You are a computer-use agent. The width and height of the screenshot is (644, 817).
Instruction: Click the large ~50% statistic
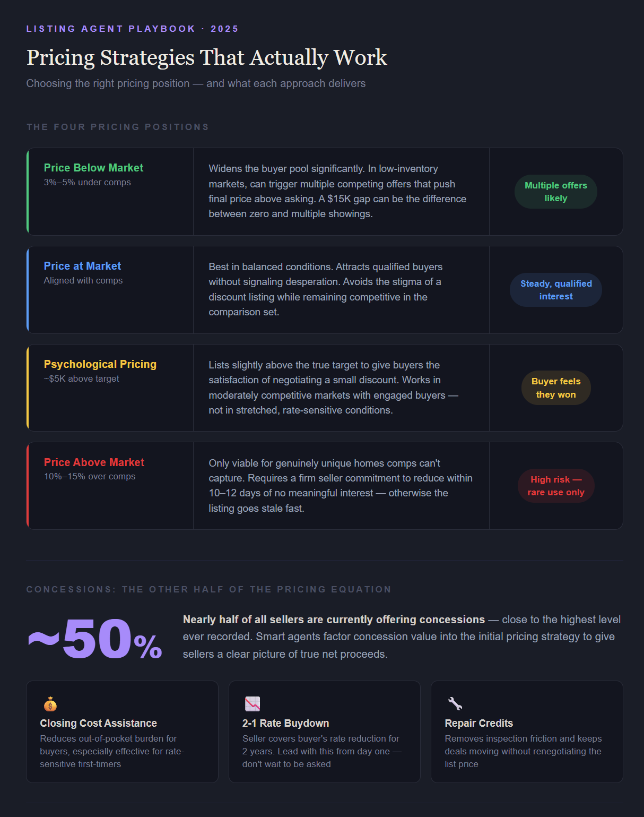pyautogui.click(x=94, y=639)
